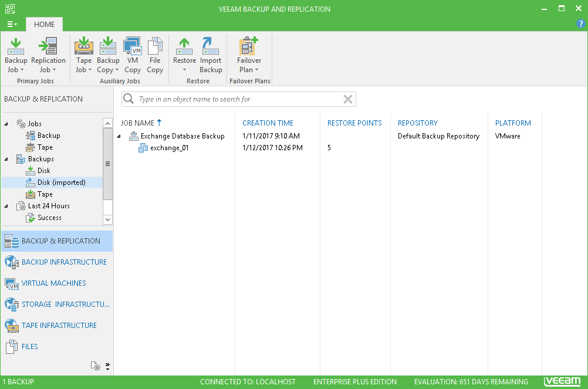Click the Tape Job ribbon icon
The width and height of the screenshot is (588, 389).
[x=84, y=46]
